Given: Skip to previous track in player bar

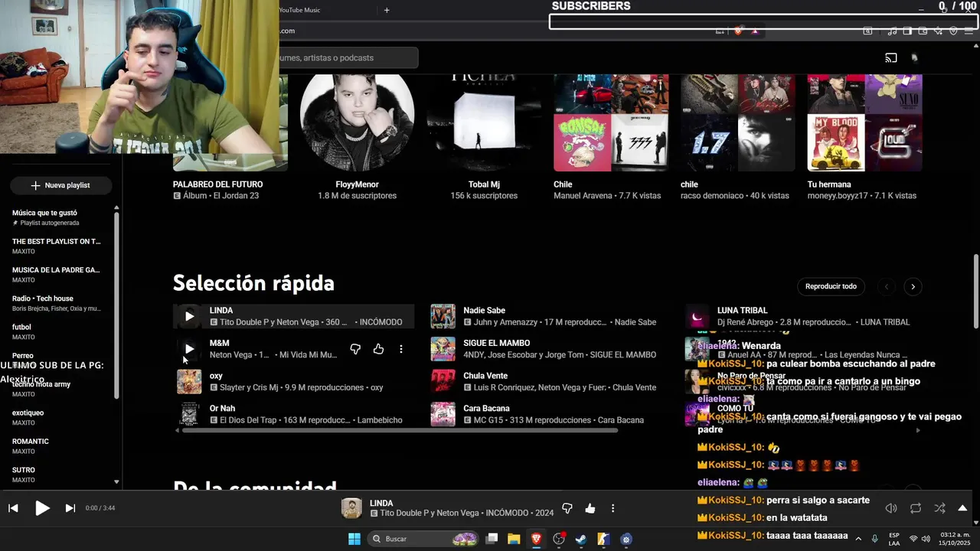Looking at the screenshot, I should pyautogui.click(x=13, y=508).
